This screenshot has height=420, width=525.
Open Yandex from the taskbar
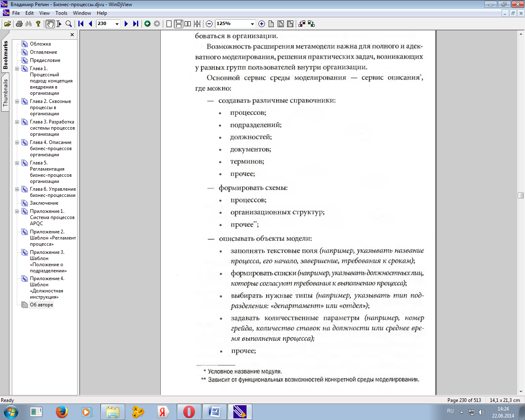coord(164,412)
